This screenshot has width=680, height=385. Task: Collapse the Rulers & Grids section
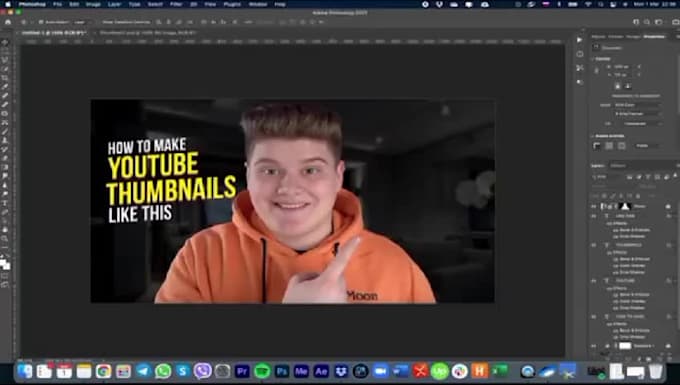coord(592,136)
